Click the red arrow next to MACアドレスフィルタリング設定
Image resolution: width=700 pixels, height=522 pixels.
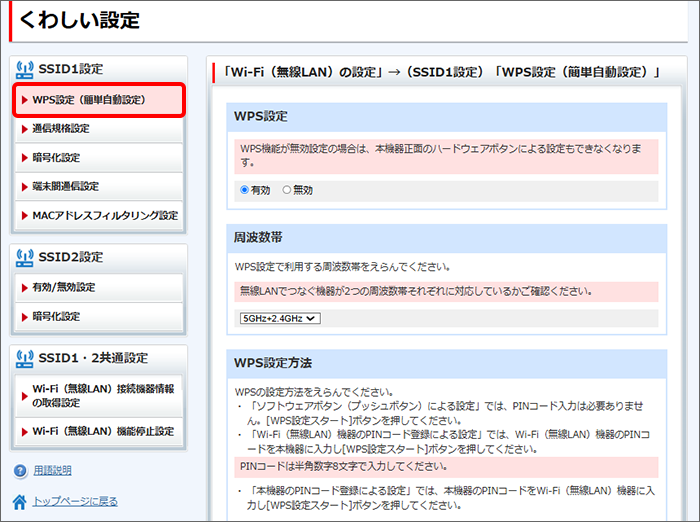pyautogui.click(x=25, y=216)
